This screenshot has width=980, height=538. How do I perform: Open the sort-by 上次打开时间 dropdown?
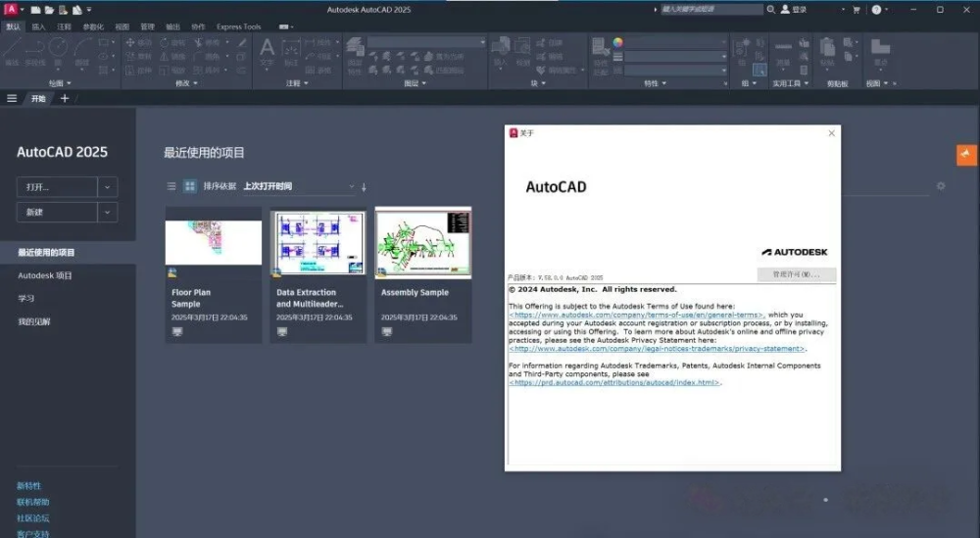(299, 186)
